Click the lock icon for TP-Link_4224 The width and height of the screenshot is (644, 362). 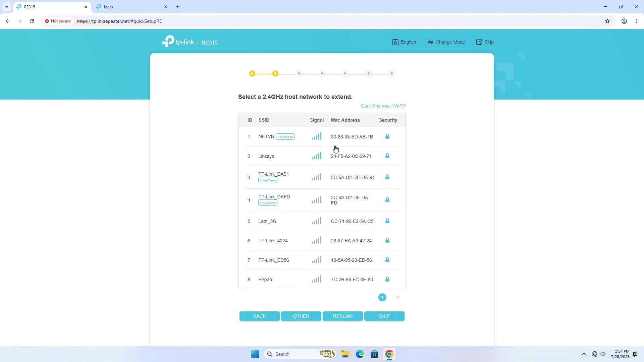[387, 240]
